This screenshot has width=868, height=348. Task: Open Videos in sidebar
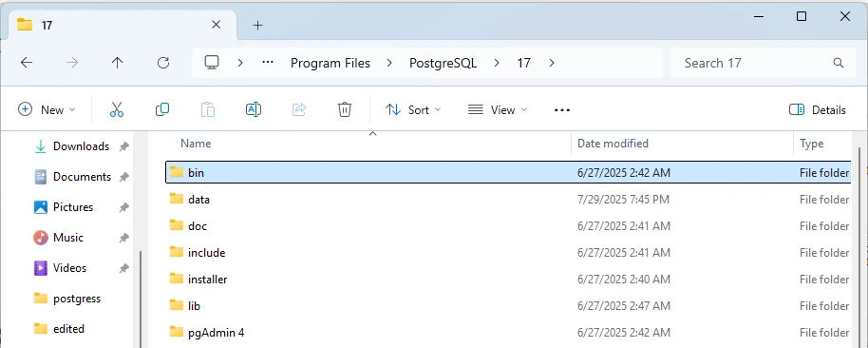[x=69, y=268]
